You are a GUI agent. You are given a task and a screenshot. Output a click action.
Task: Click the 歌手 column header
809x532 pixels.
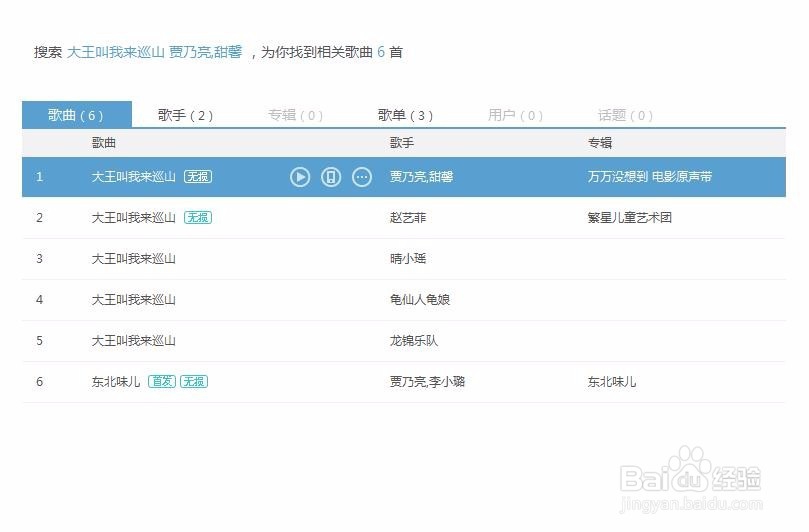tap(402, 143)
